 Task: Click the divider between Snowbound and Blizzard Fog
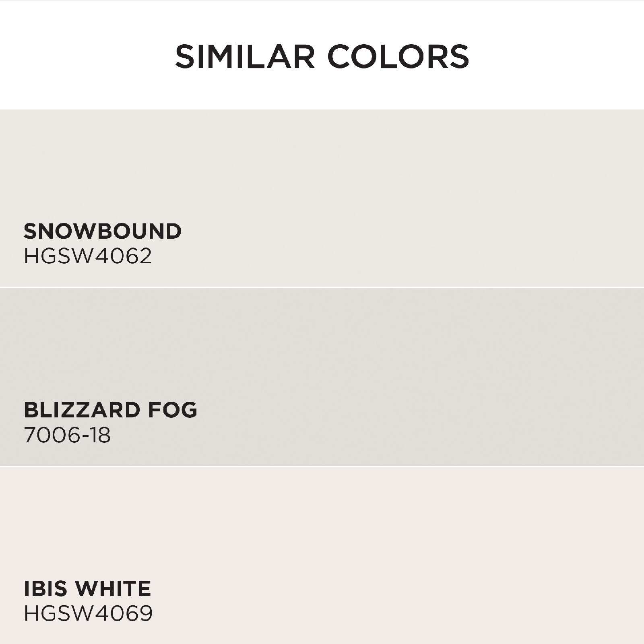coord(322,287)
